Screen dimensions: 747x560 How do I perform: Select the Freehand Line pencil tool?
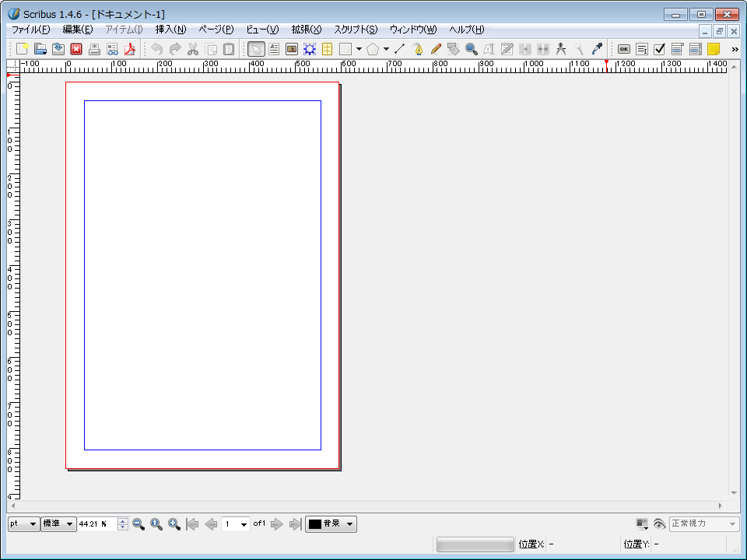pyautogui.click(x=436, y=49)
